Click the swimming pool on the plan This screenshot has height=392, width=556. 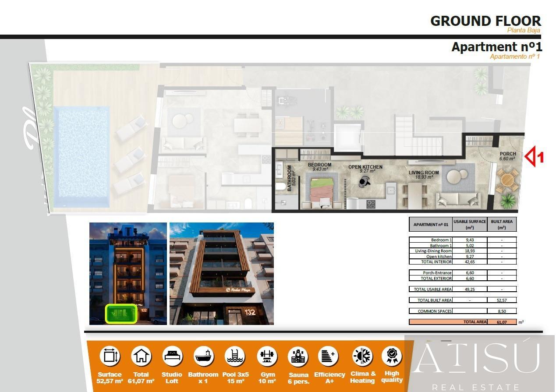pyautogui.click(x=81, y=156)
